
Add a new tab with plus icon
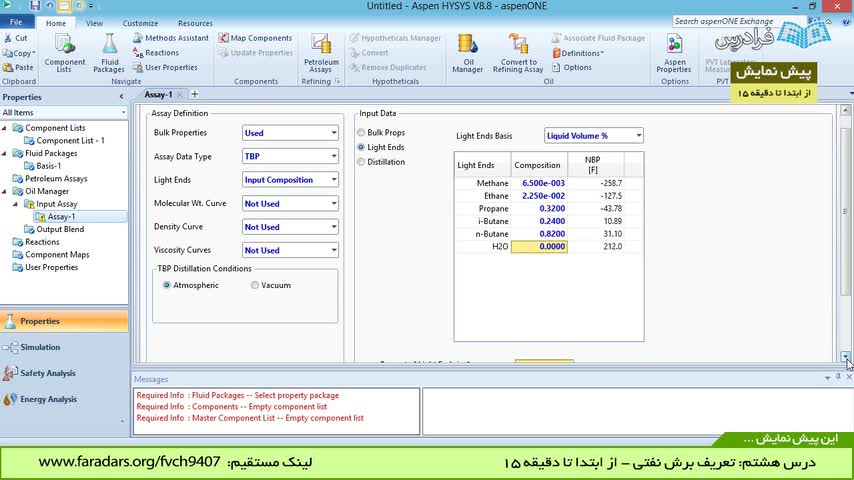coord(194,94)
